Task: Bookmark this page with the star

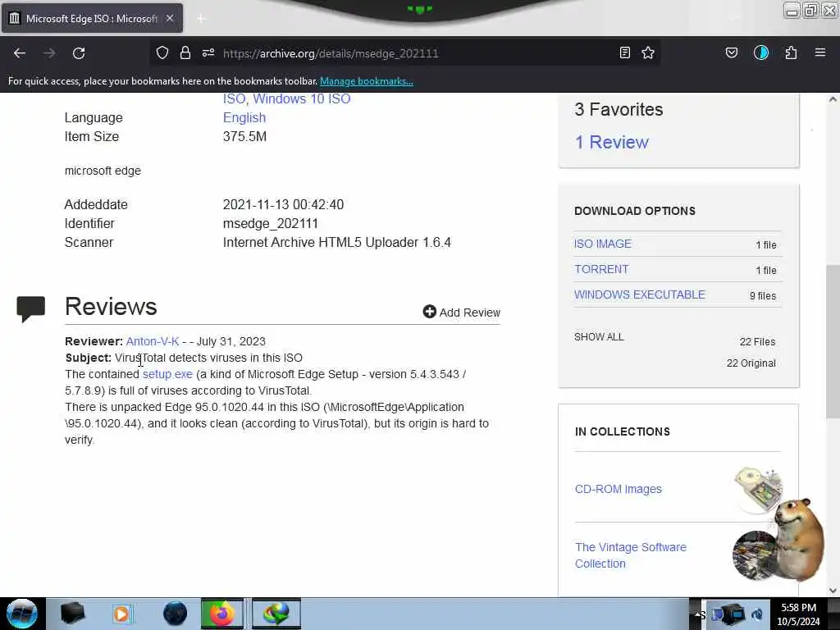Action: click(x=648, y=52)
